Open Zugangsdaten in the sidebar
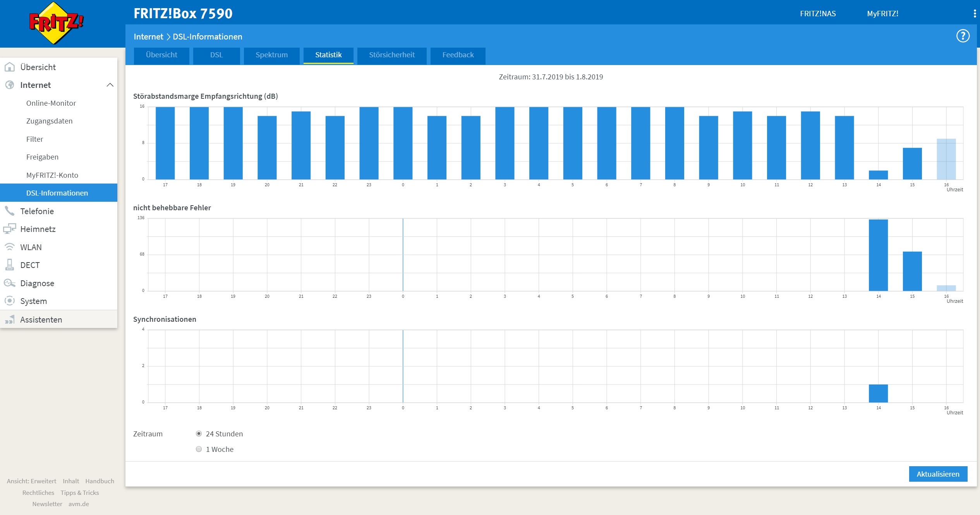 point(58,121)
